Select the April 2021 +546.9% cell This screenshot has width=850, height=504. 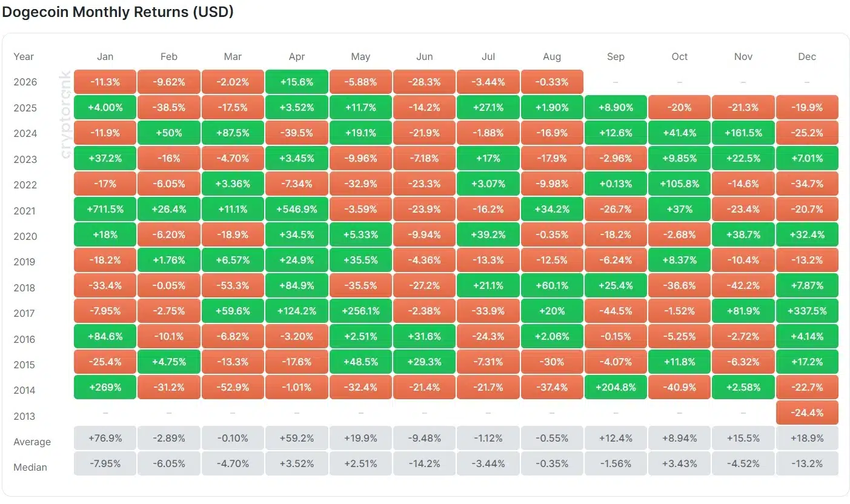[297, 209]
